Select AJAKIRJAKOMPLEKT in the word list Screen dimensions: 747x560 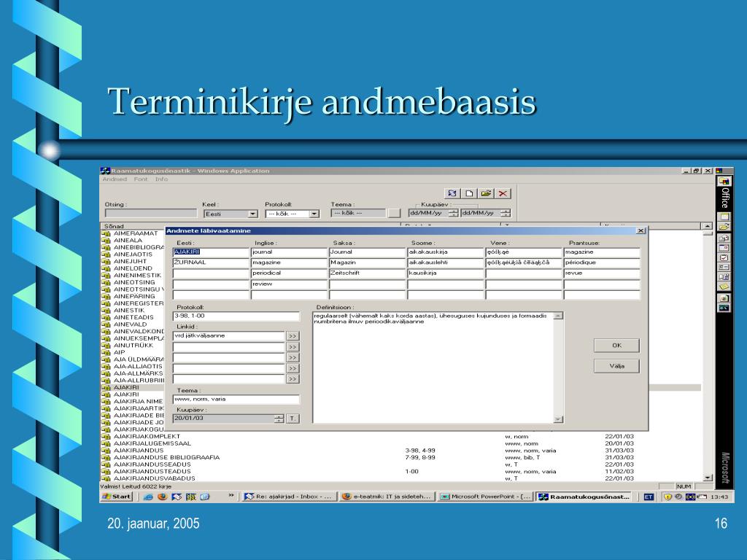tap(147, 436)
